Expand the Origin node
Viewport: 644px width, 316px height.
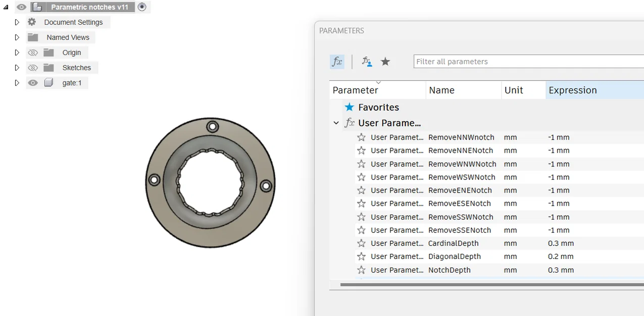17,53
